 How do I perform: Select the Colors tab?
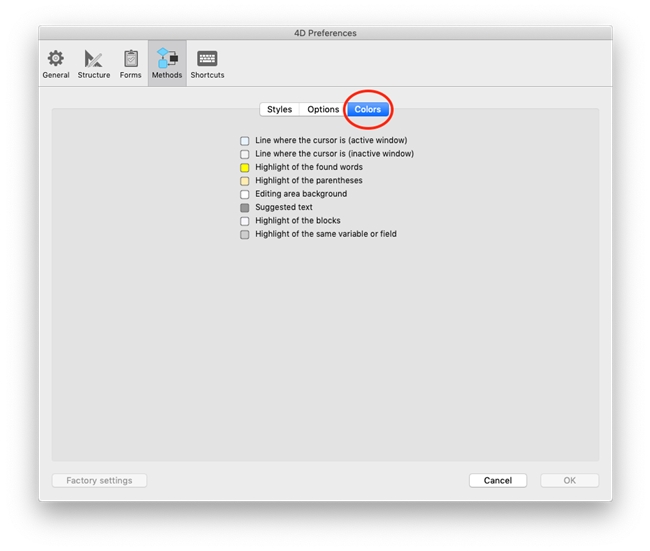click(368, 109)
